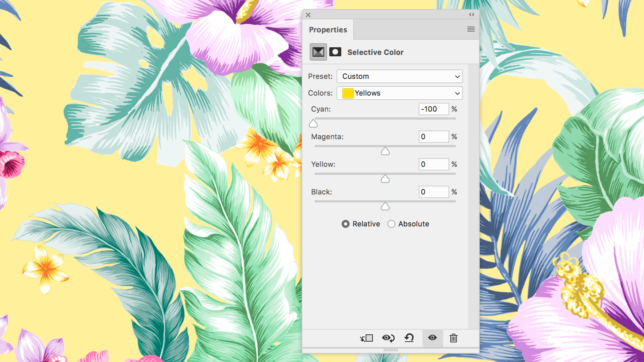Screen dimensions: 644x362
Task: Click the Magenta label
Action: [327, 137]
